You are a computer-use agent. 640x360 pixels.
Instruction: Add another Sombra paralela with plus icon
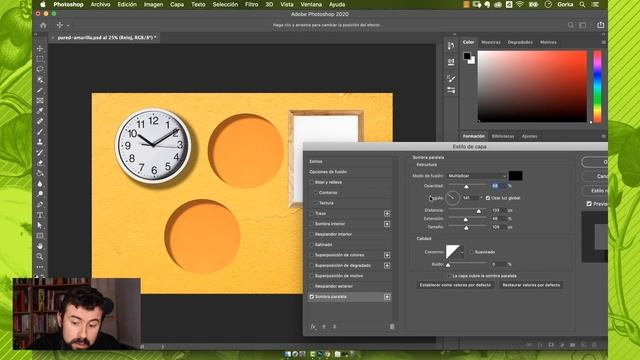point(387,297)
